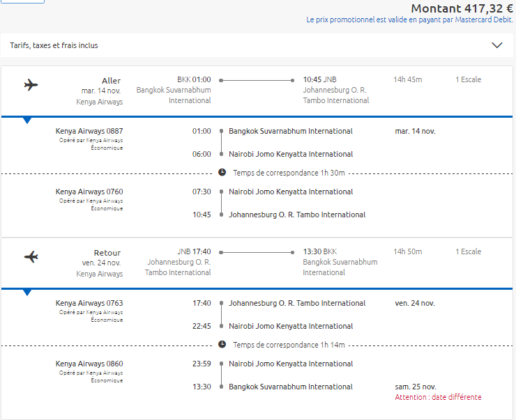Click 07:30 Nairobi departure time
The height and width of the screenshot is (420, 516).
click(x=202, y=192)
